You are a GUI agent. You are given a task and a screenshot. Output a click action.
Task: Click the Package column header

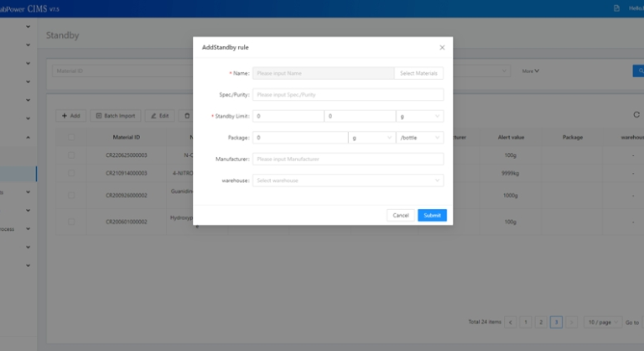(573, 137)
